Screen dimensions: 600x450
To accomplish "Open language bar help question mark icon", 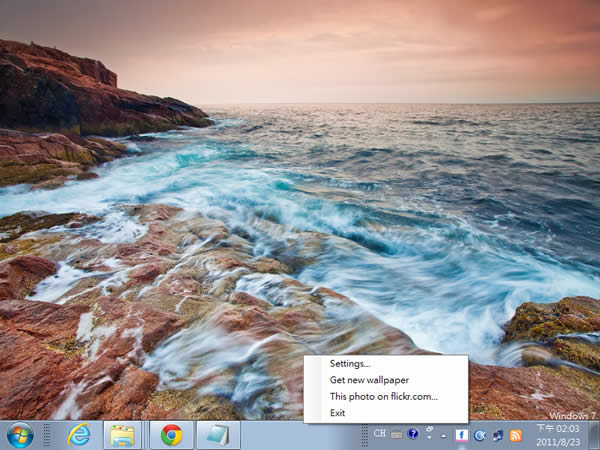I will [413, 434].
